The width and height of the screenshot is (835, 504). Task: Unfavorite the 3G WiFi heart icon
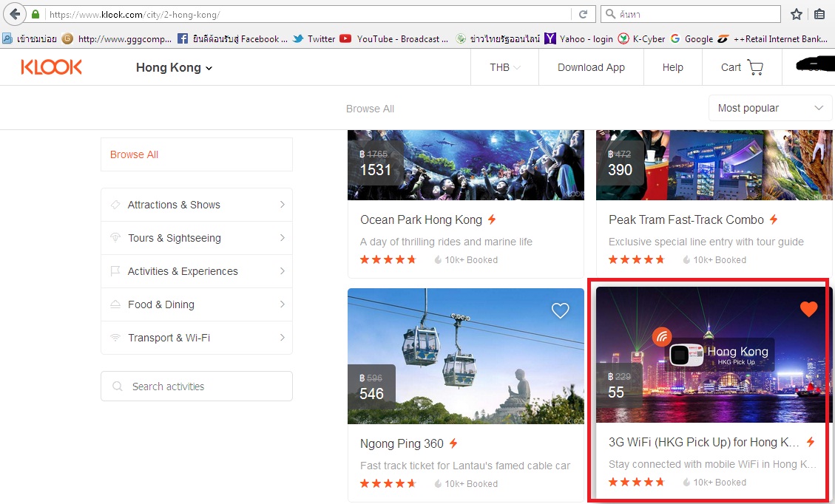point(808,310)
